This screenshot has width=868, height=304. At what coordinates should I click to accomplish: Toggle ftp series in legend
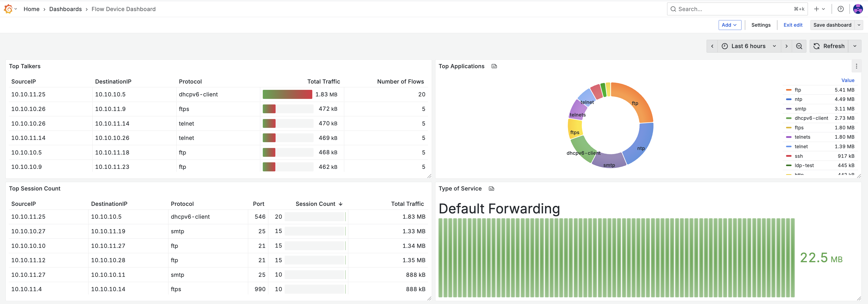tap(798, 90)
